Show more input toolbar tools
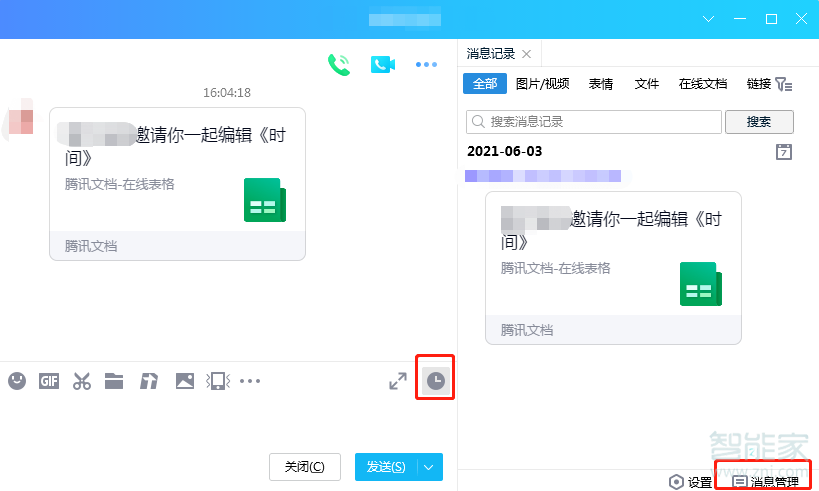 (250, 381)
